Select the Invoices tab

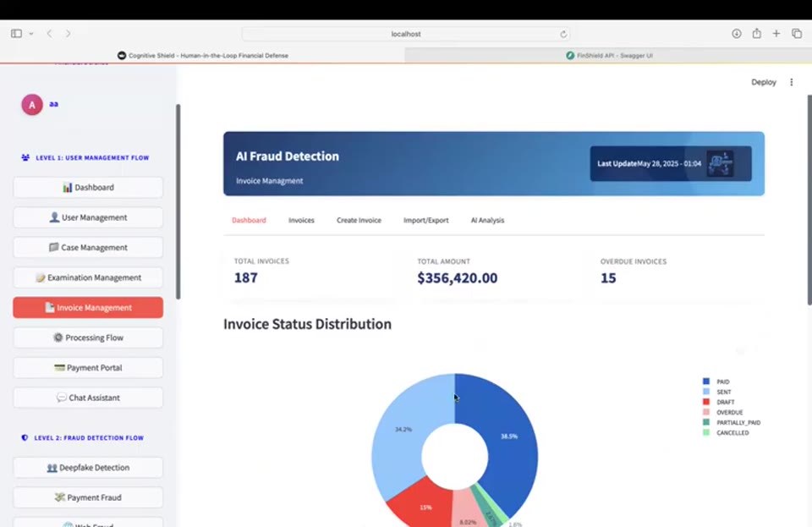coord(301,220)
